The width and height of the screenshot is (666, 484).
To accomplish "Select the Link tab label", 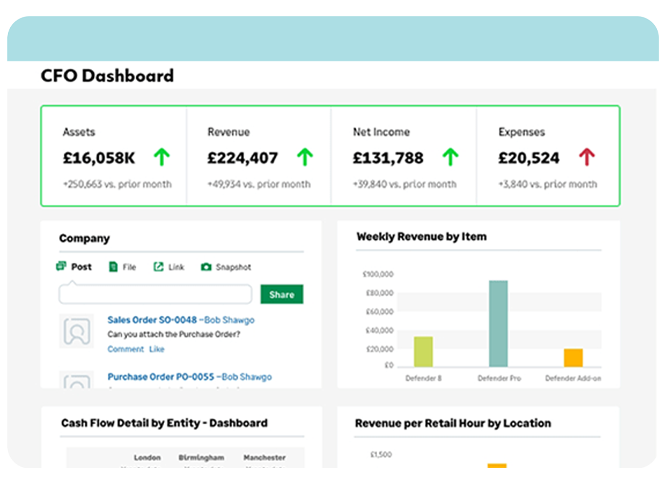I will (x=176, y=267).
